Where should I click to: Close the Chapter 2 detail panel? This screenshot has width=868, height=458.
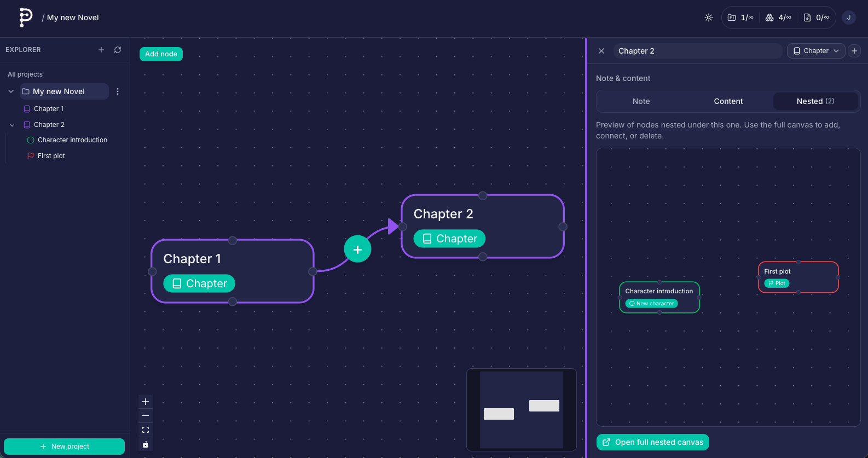[601, 51]
